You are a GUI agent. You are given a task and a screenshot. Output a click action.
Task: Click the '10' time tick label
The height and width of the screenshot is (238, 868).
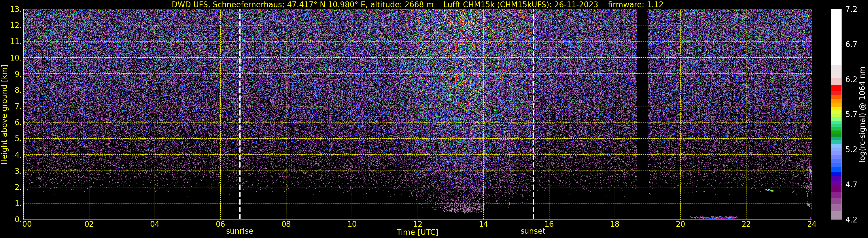pos(352,224)
